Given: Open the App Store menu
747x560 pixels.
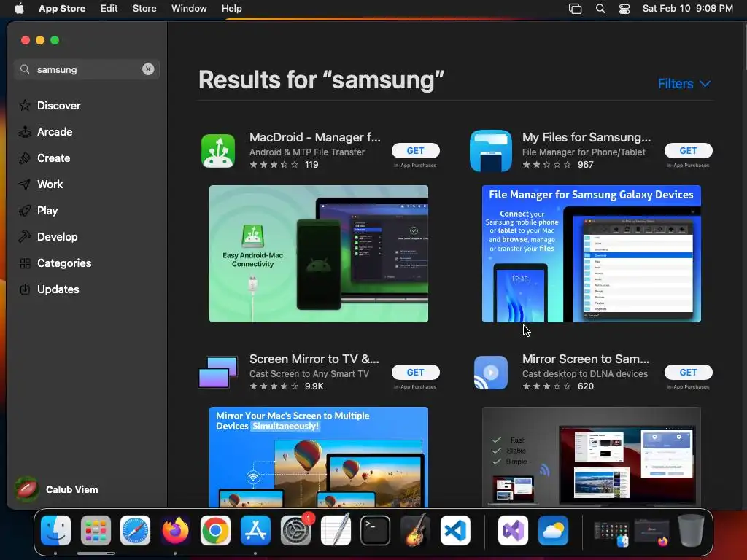Looking at the screenshot, I should tap(62, 9).
